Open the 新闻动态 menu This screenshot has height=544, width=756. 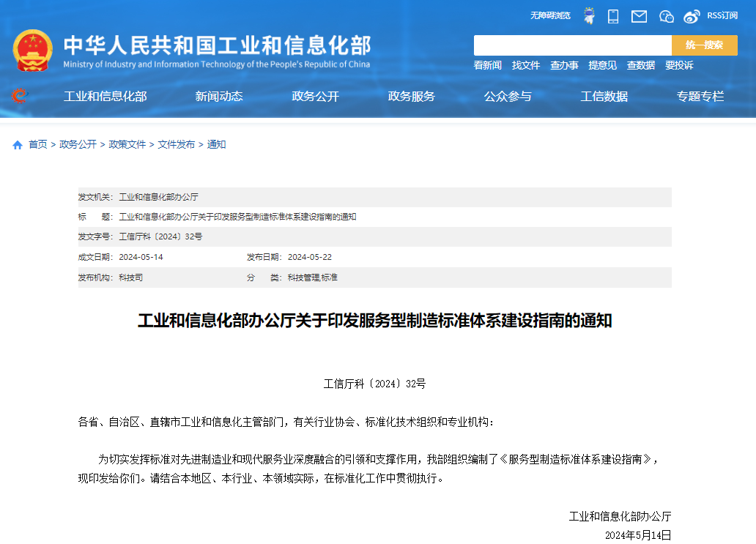pos(219,97)
